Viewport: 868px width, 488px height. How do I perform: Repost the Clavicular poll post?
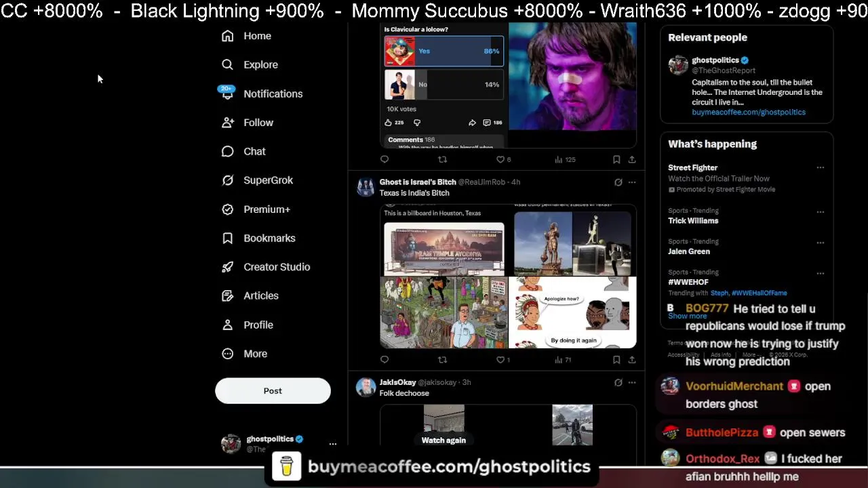(442, 159)
